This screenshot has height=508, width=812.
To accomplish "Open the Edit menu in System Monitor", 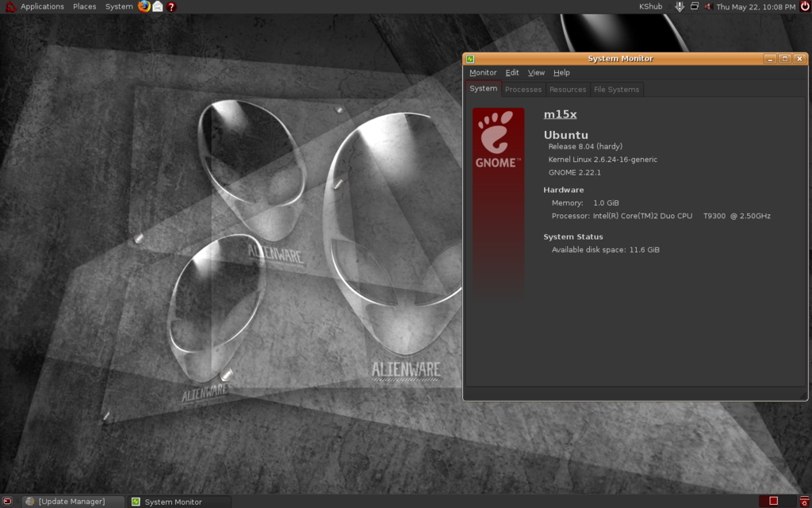I will [x=512, y=72].
